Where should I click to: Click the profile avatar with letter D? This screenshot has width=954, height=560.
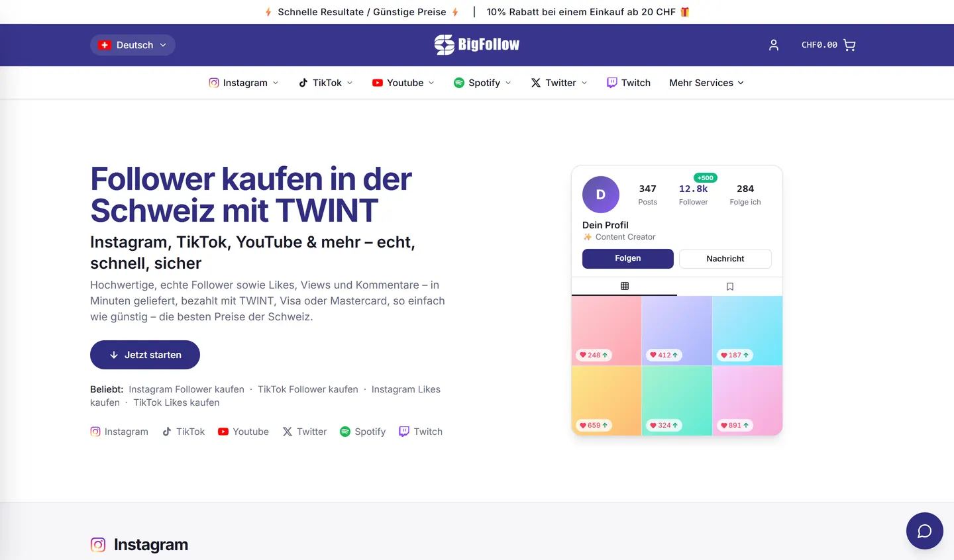[601, 195]
